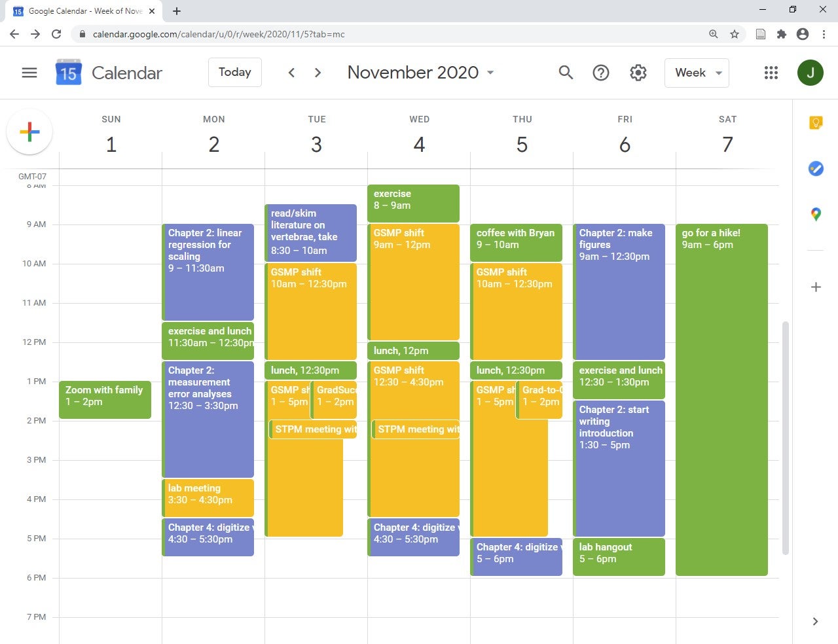Bookmark the page with the star icon
The image size is (838, 644).
click(x=734, y=34)
